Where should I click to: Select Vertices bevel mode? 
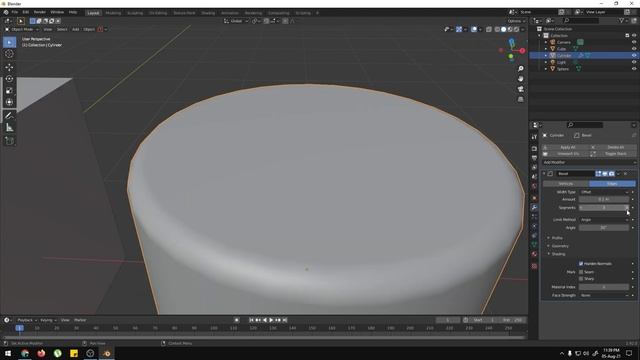566,184
